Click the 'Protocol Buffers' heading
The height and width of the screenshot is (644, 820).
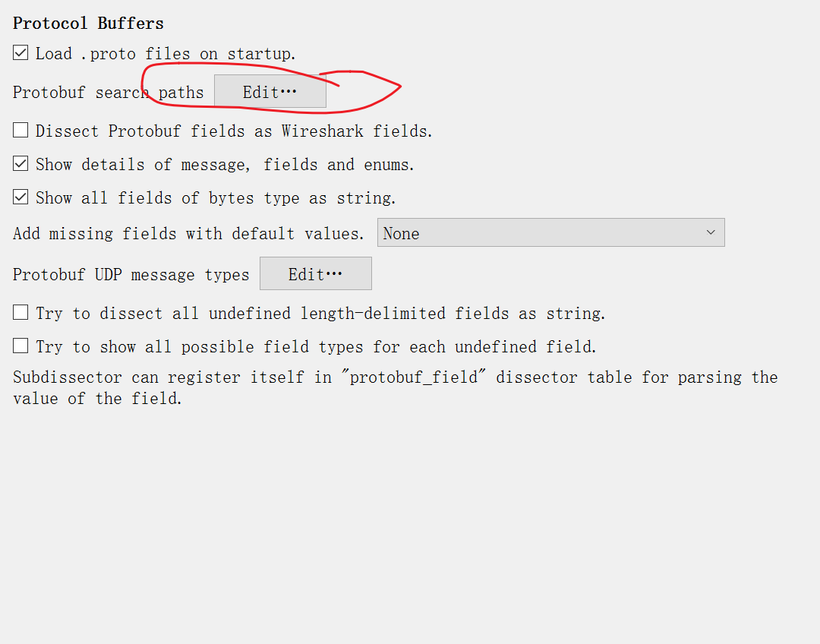click(88, 23)
